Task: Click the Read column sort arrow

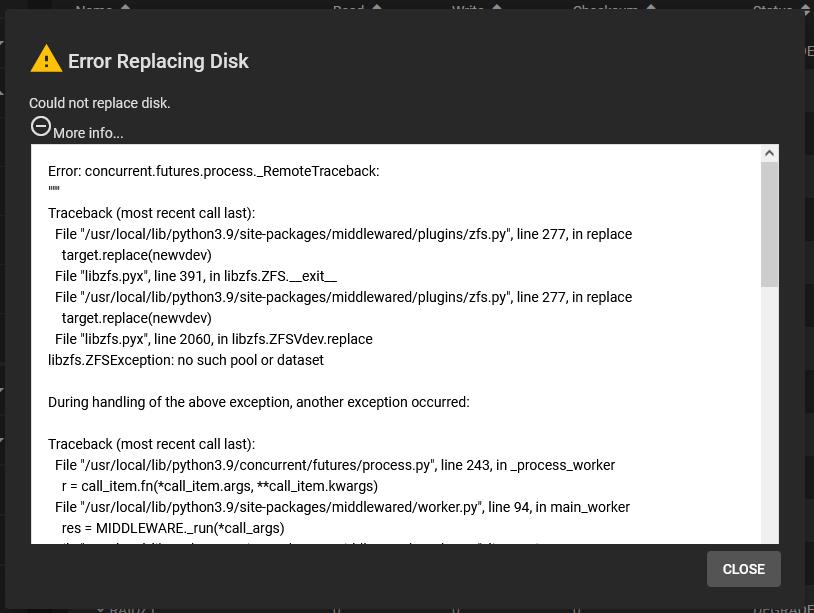Action: [377, 8]
